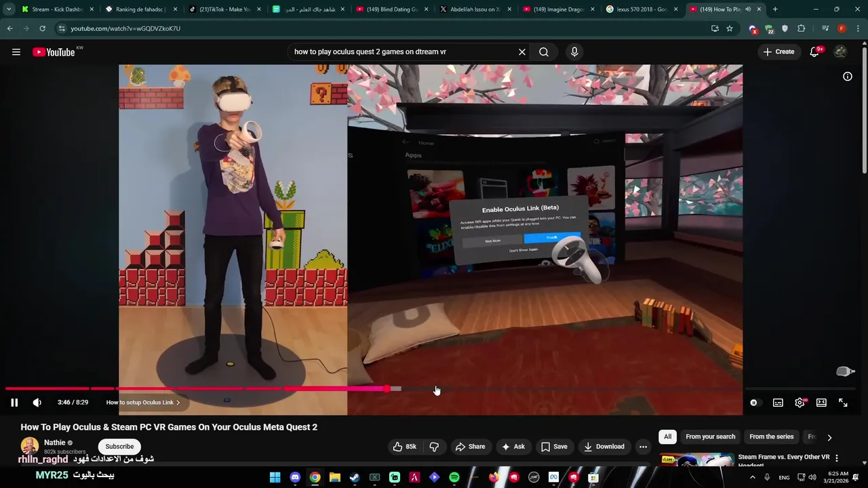Open Extensions puzzle icon

(x=802, y=28)
